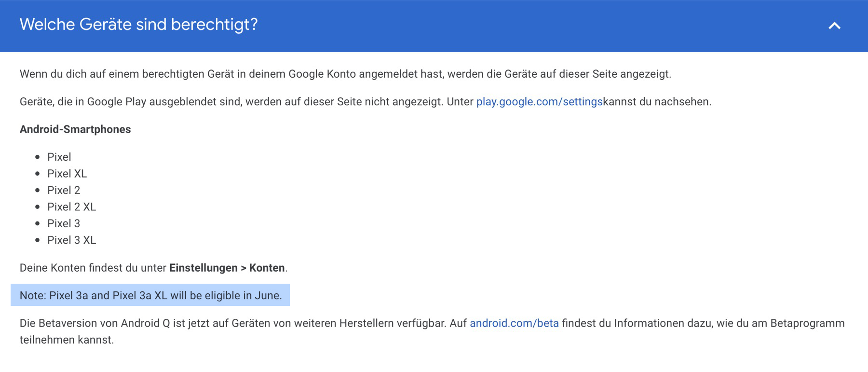This screenshot has width=868, height=372.
Task: Select the "Pixel 3" list entry
Action: point(64,224)
